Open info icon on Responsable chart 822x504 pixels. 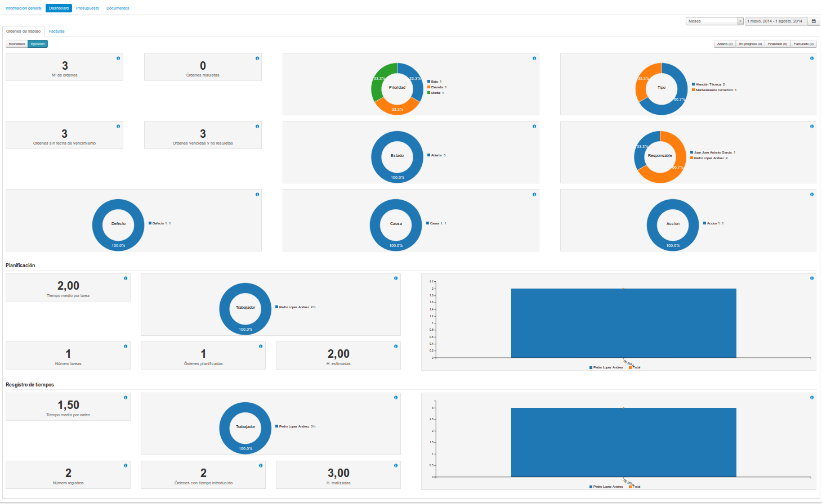pyautogui.click(x=812, y=127)
